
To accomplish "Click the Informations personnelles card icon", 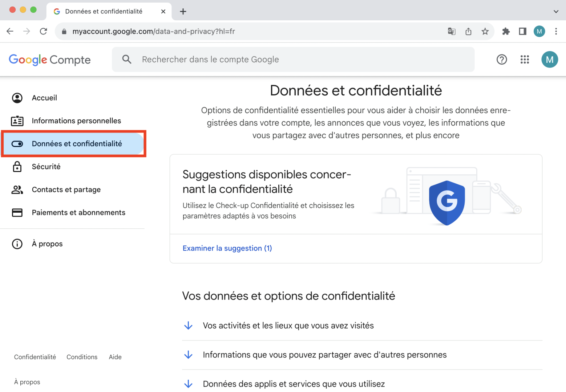I will point(17,121).
